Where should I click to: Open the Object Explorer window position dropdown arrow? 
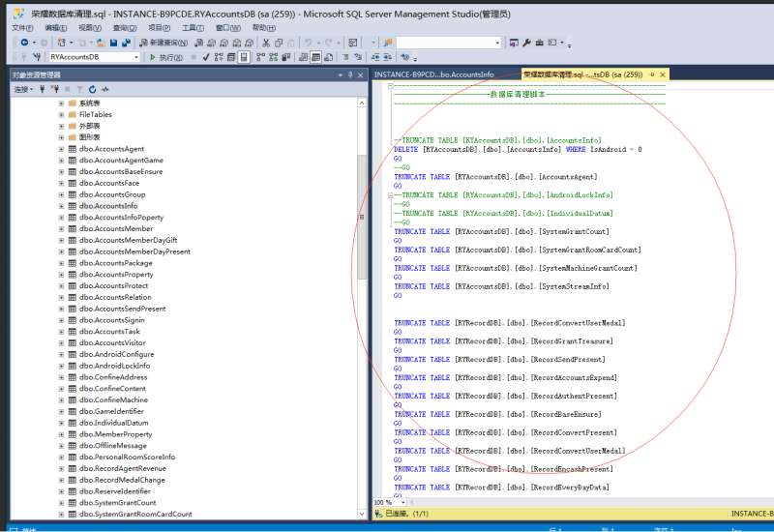coord(341,75)
